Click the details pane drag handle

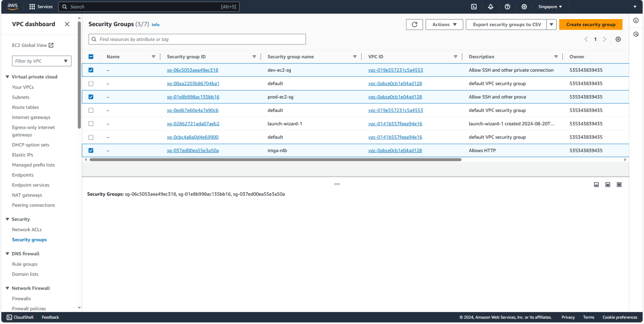337,184
